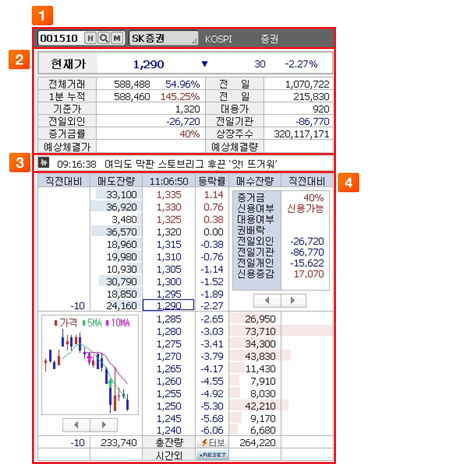
Task: Click the 001510 stock code input field
Action: coord(61,38)
